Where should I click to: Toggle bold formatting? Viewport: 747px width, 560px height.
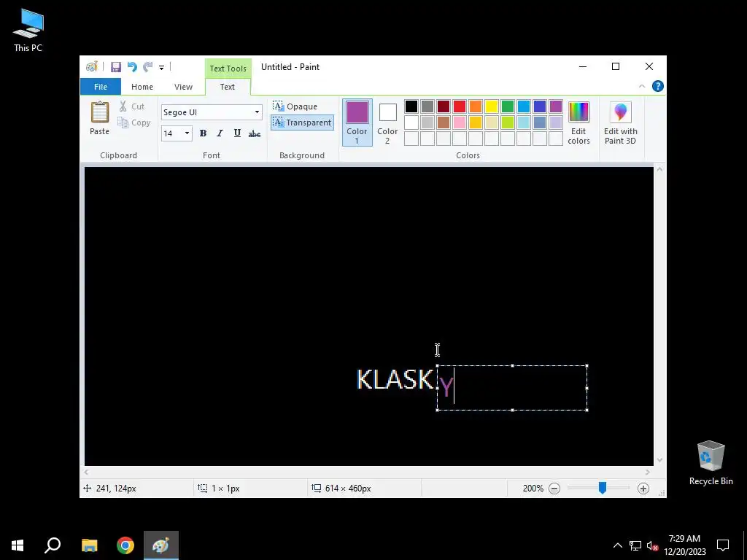(203, 133)
